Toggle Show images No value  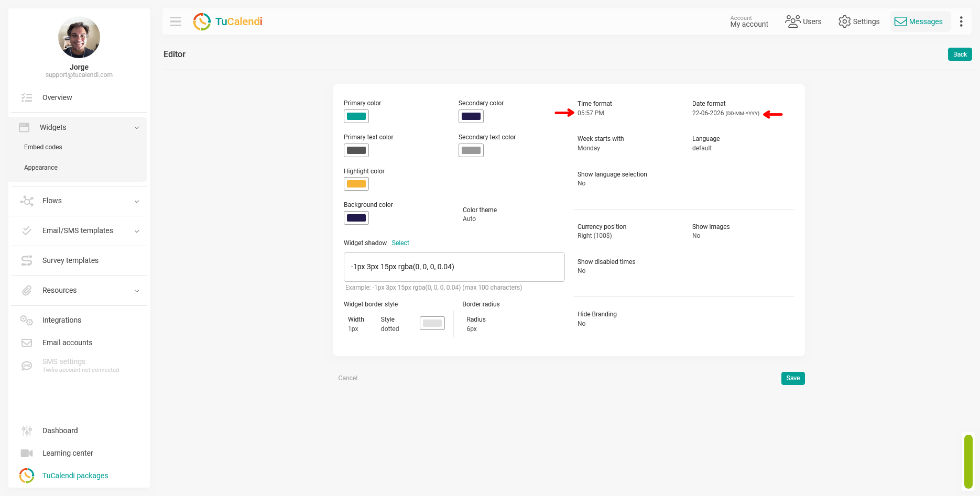click(696, 236)
